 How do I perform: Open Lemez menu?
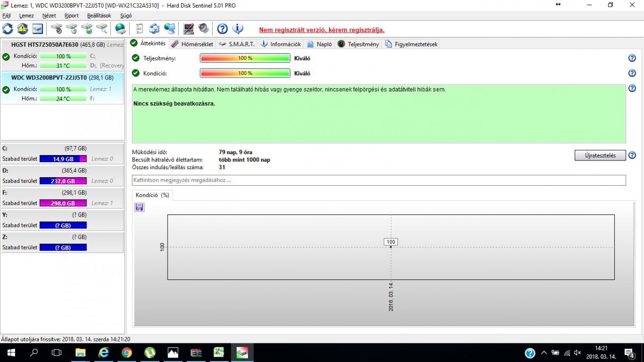[27, 16]
